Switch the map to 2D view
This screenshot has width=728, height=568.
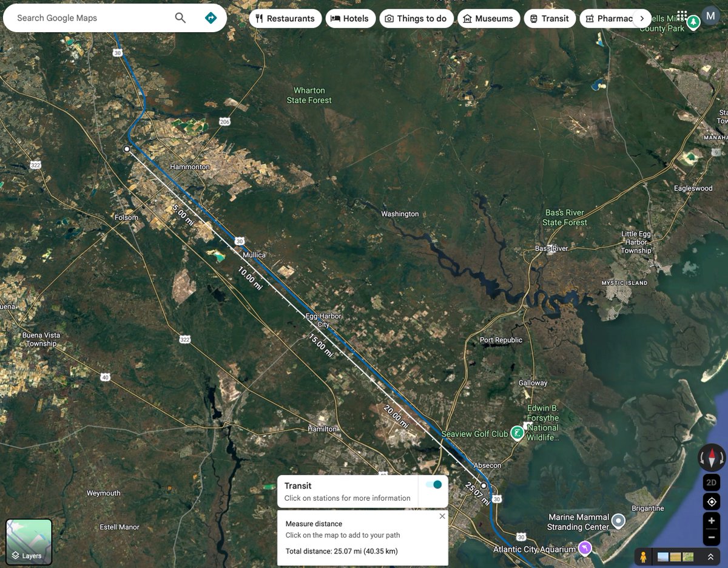(x=712, y=483)
